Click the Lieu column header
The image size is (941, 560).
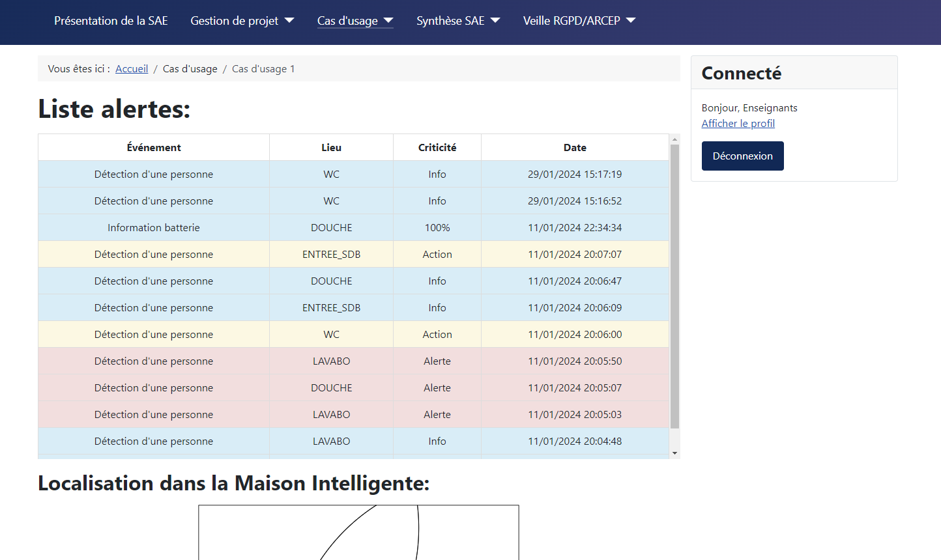click(331, 147)
